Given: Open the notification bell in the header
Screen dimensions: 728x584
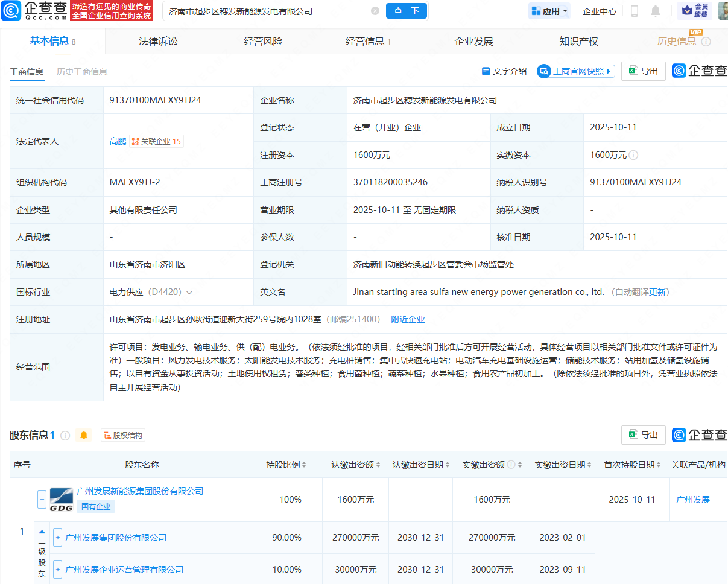Looking at the screenshot, I should [656, 11].
